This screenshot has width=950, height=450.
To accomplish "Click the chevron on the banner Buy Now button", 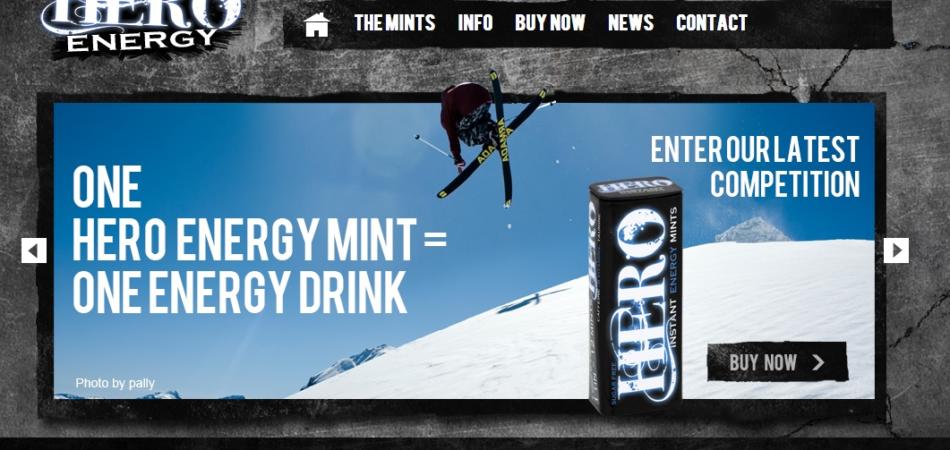I will 818,363.
